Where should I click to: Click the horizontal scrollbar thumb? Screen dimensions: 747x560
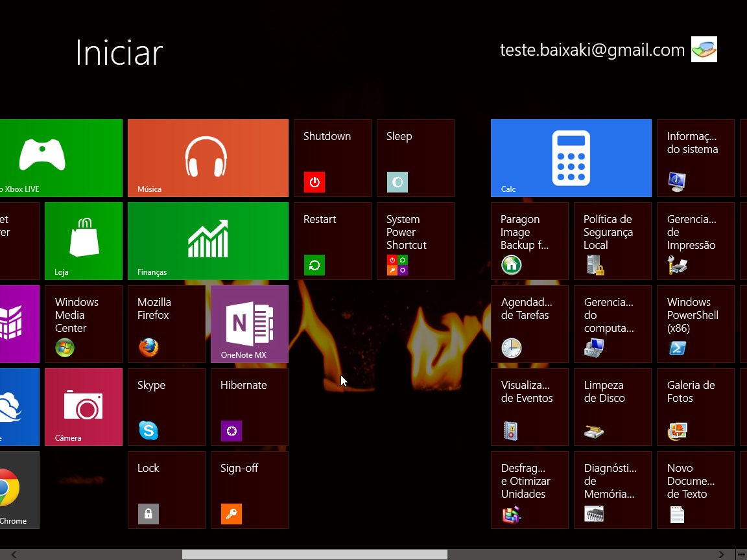pos(314,554)
